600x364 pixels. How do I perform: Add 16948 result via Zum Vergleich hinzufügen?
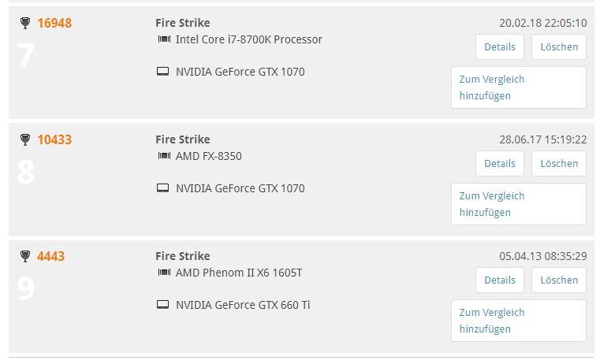click(x=519, y=87)
